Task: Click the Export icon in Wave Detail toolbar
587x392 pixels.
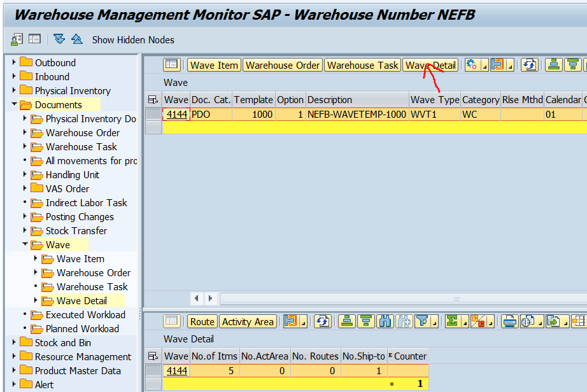Action: tap(553, 321)
